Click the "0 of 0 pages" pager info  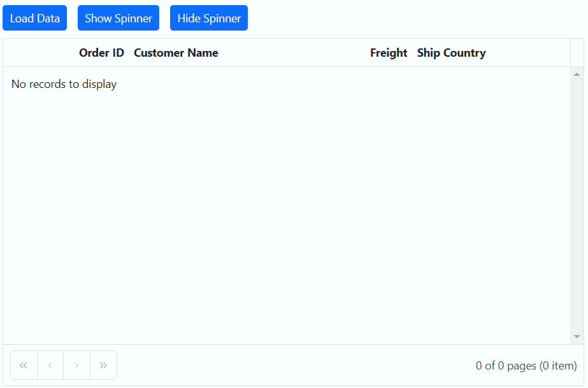pos(526,366)
